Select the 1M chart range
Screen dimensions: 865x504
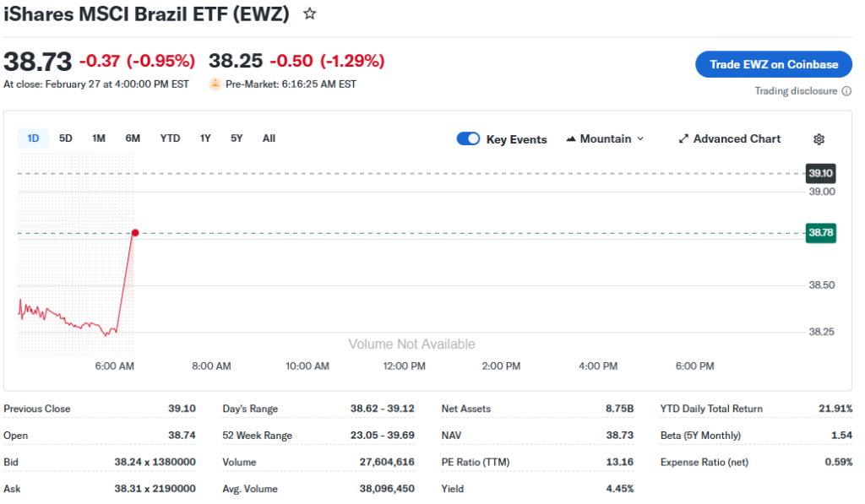[99, 138]
